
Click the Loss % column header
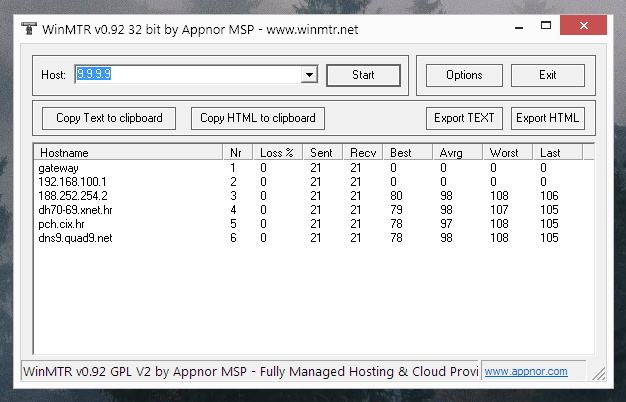tap(278, 153)
